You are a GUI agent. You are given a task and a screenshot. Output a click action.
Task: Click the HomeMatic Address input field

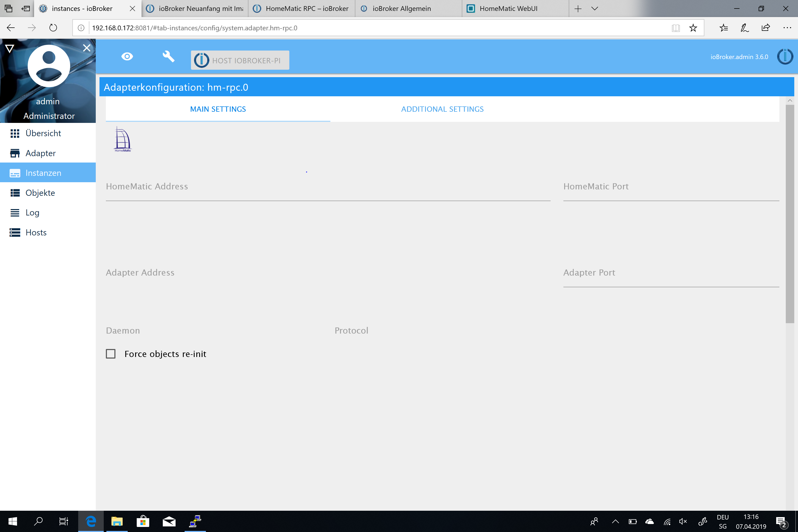pyautogui.click(x=328, y=195)
